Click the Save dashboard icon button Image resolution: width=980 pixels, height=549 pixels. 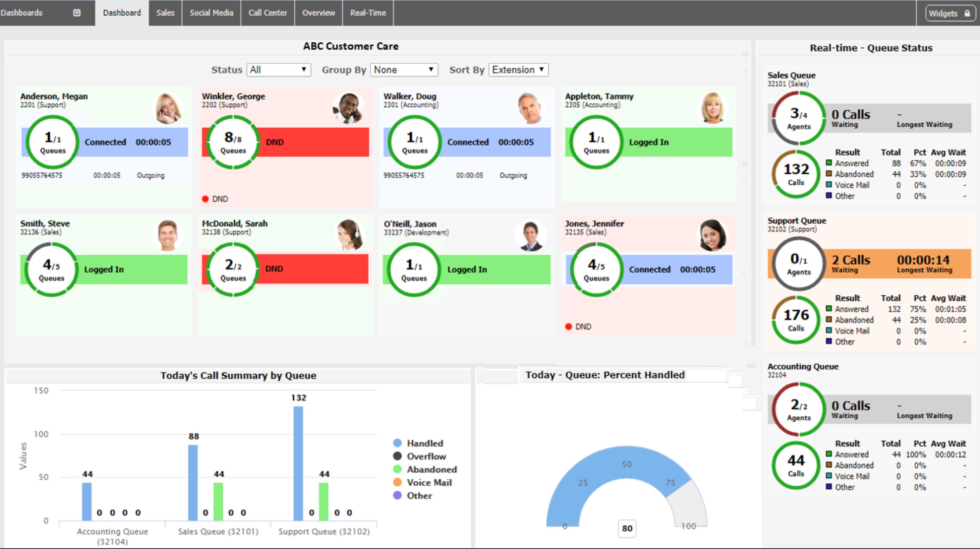77,12
